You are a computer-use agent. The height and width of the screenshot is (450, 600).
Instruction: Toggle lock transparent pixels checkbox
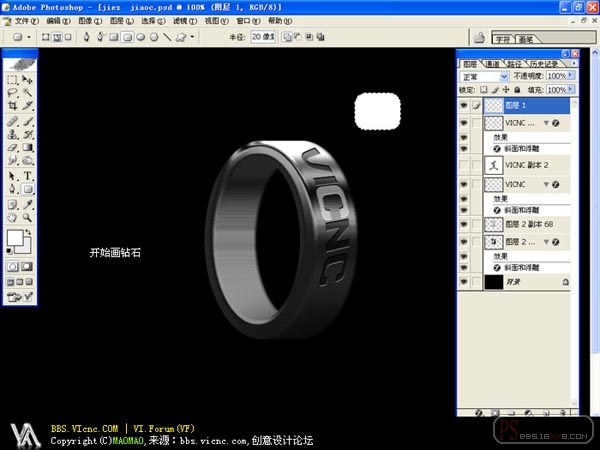point(484,90)
